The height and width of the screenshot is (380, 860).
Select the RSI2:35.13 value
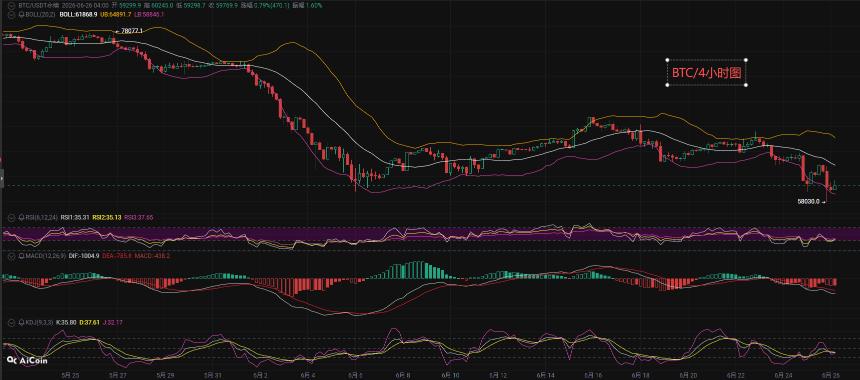(107, 218)
